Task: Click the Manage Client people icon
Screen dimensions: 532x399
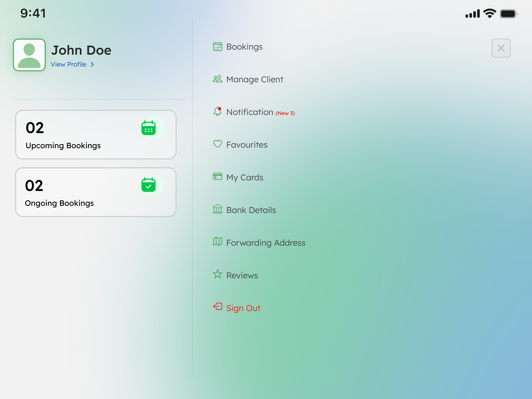Action: click(x=218, y=79)
